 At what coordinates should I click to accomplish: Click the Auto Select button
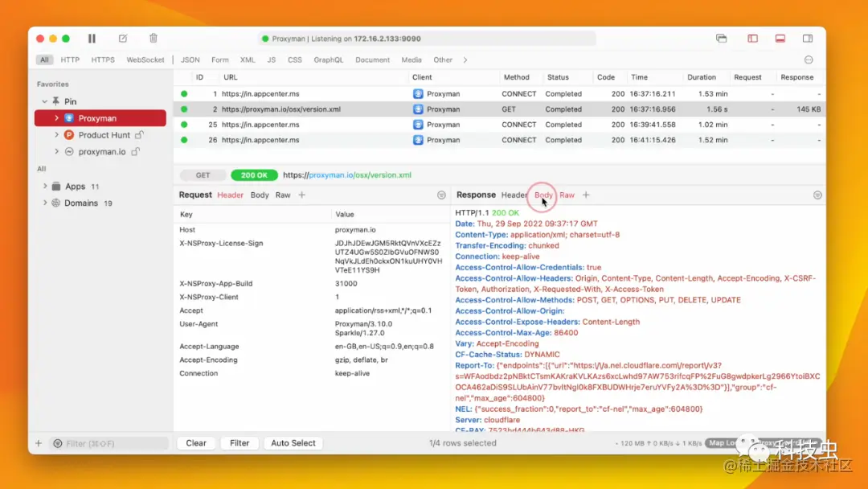pyautogui.click(x=293, y=443)
